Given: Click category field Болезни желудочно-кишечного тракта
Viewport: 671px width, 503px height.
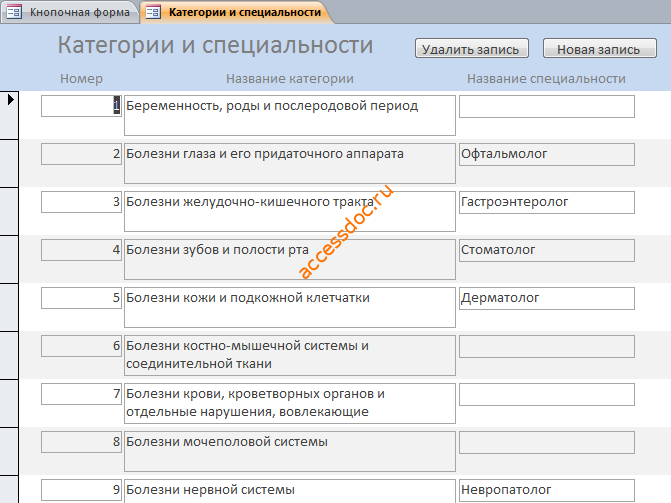Looking at the screenshot, I should pyautogui.click(x=290, y=211).
